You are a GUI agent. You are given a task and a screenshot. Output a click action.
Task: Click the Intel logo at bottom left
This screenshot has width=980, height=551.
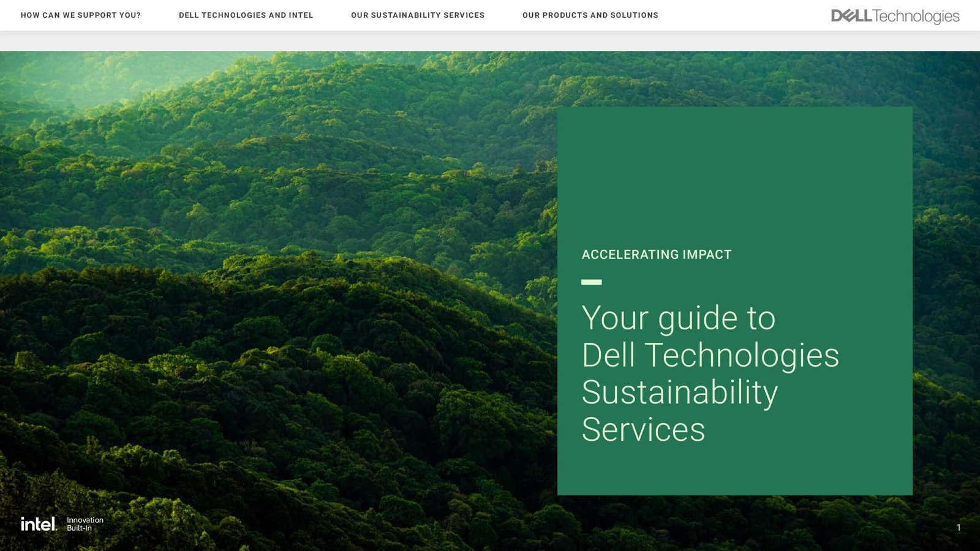point(38,524)
